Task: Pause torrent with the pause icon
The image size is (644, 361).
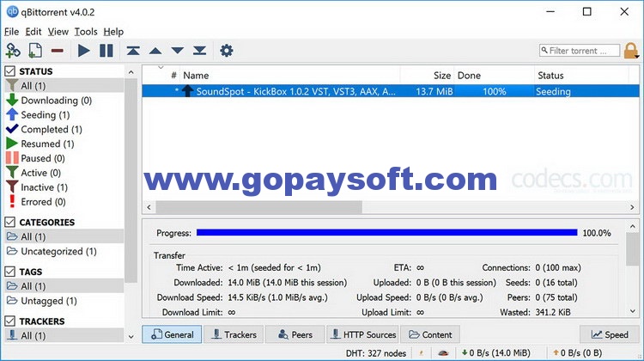Action: 106,51
